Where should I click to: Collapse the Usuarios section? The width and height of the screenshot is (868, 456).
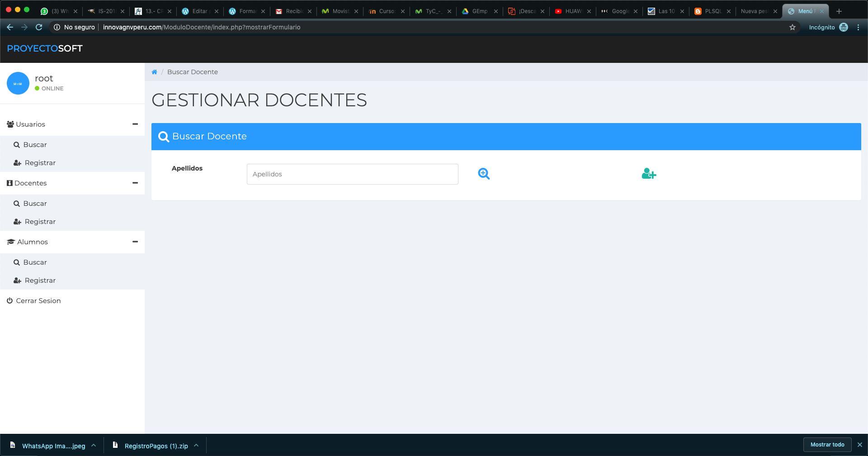(135, 124)
